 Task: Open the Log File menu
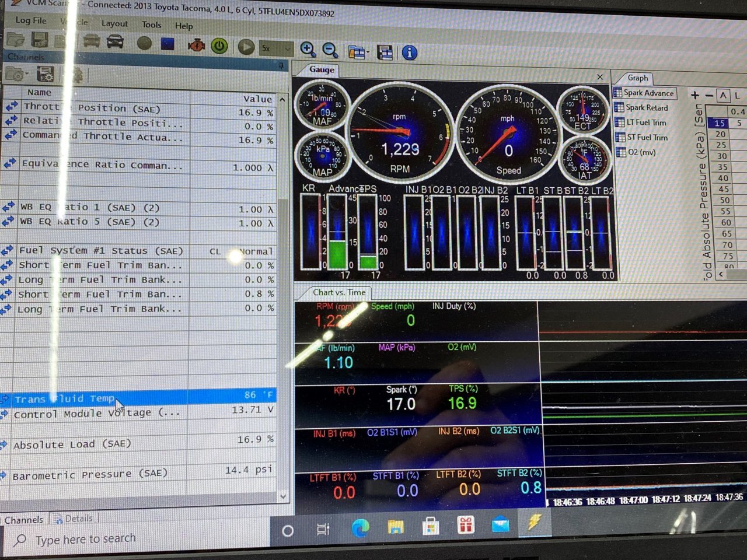(x=31, y=20)
